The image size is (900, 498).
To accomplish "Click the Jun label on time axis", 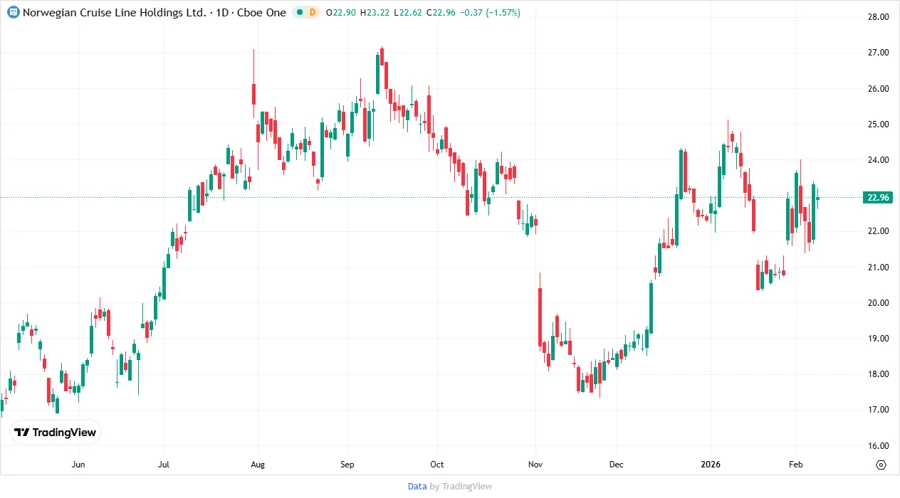I will point(78,464).
